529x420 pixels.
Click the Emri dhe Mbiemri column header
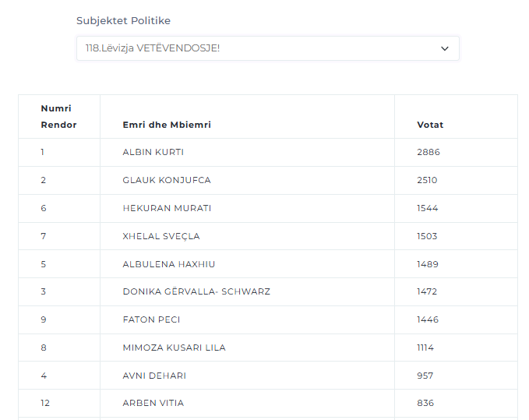(x=167, y=125)
